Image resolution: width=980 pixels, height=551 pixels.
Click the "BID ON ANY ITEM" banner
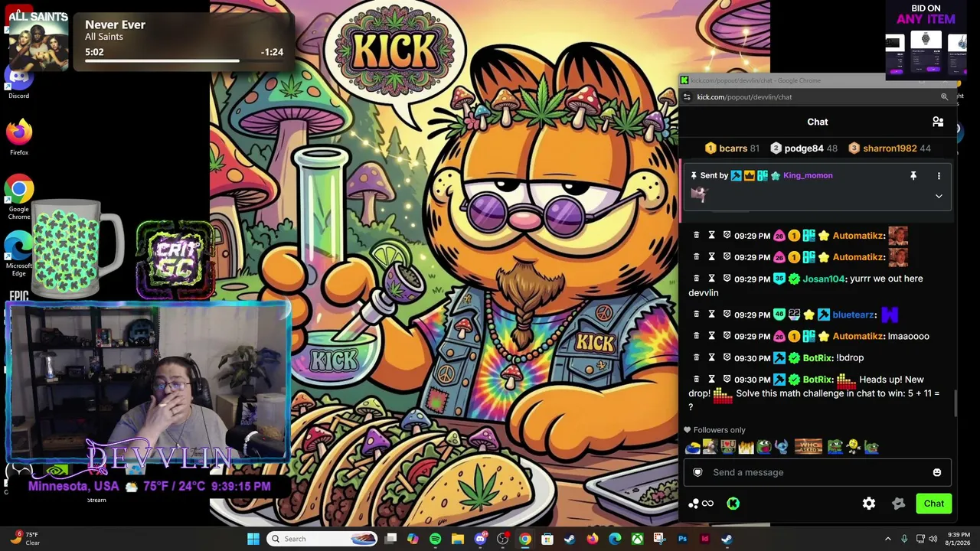(926, 40)
